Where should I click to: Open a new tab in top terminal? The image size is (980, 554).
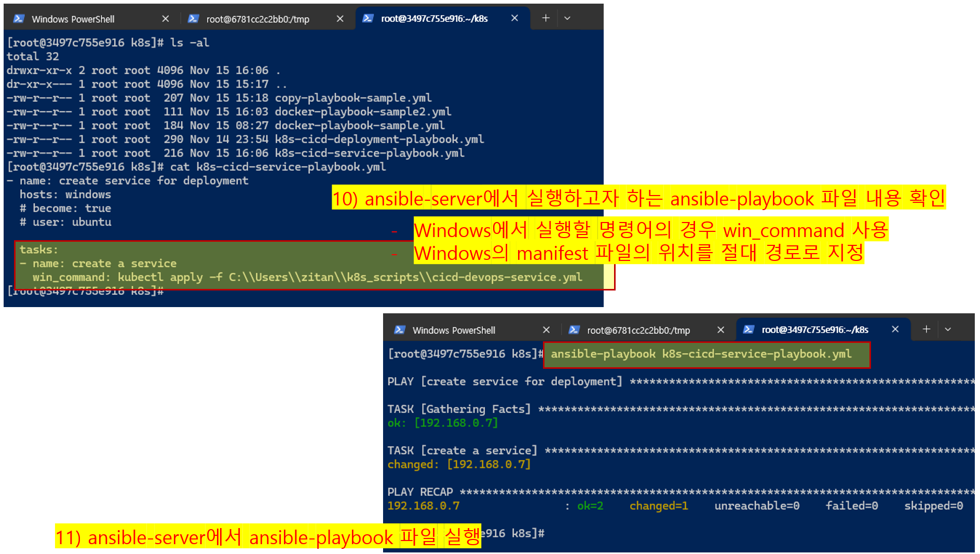pyautogui.click(x=546, y=18)
